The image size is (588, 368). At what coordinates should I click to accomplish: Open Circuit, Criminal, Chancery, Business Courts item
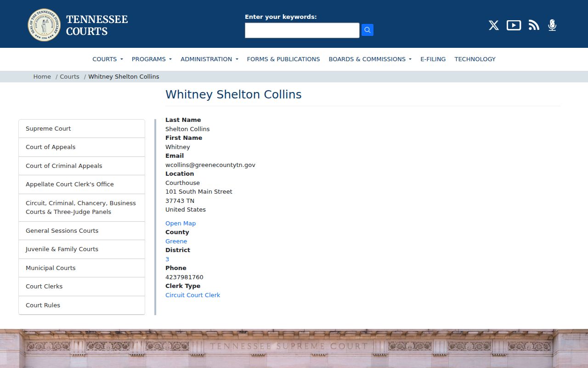(82, 207)
